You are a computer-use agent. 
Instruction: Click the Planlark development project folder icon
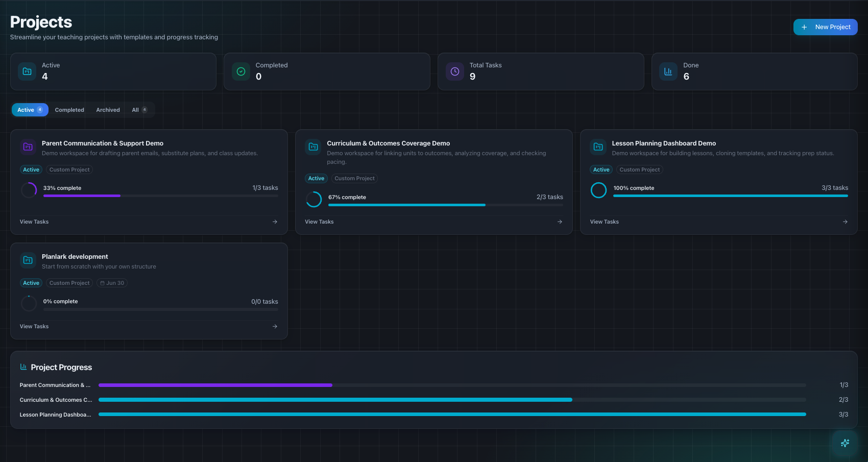[x=28, y=260]
